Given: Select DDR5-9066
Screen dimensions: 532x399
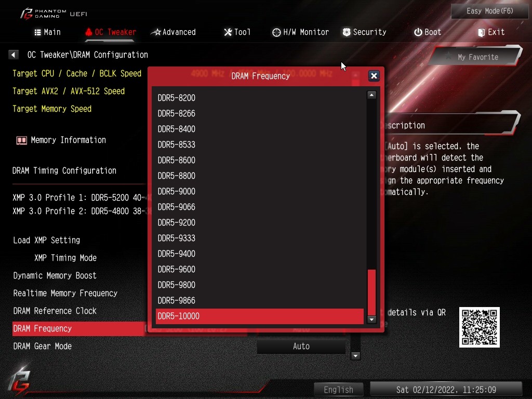Looking at the screenshot, I should click(260, 207).
